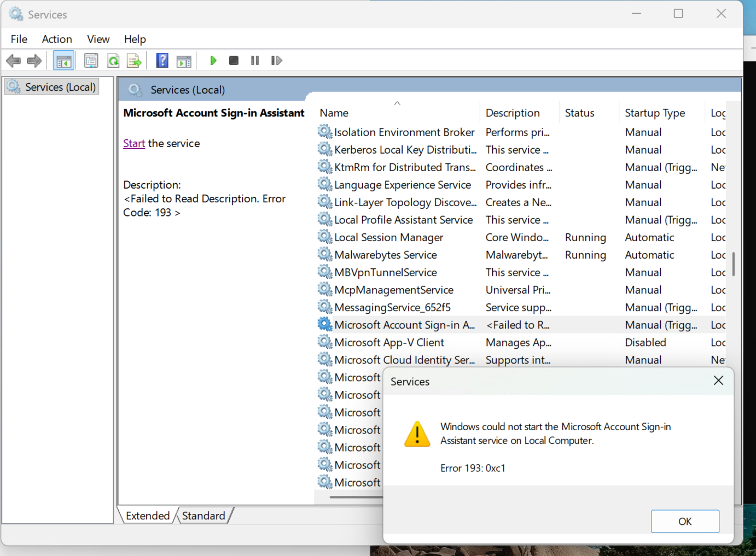Click gear icon of Local Session Manager
Image resolution: width=756 pixels, height=556 pixels.
point(325,237)
